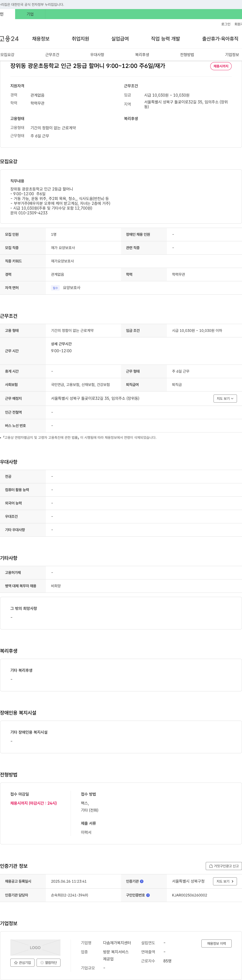Click the registration date 2025.06.26 11:23:41
Viewport: 242px width, 980px height.
[x=69, y=881]
